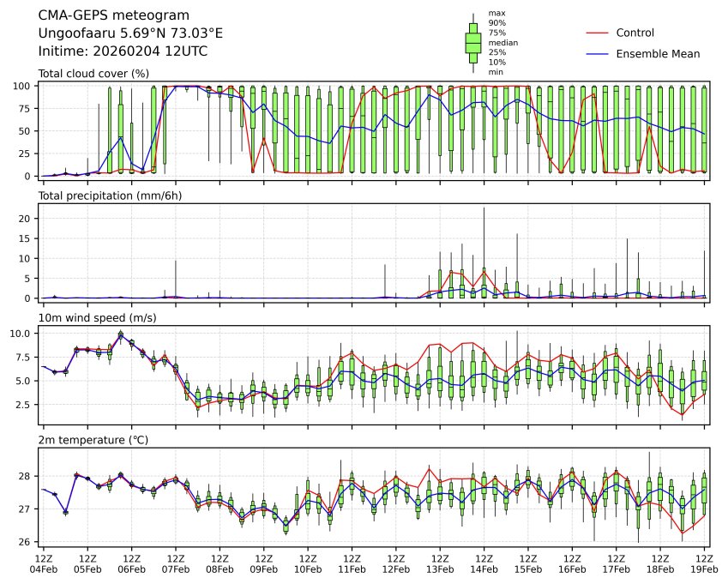Click the 'median' label in the legend
Screen dimensions: 728x584
[x=502, y=43]
